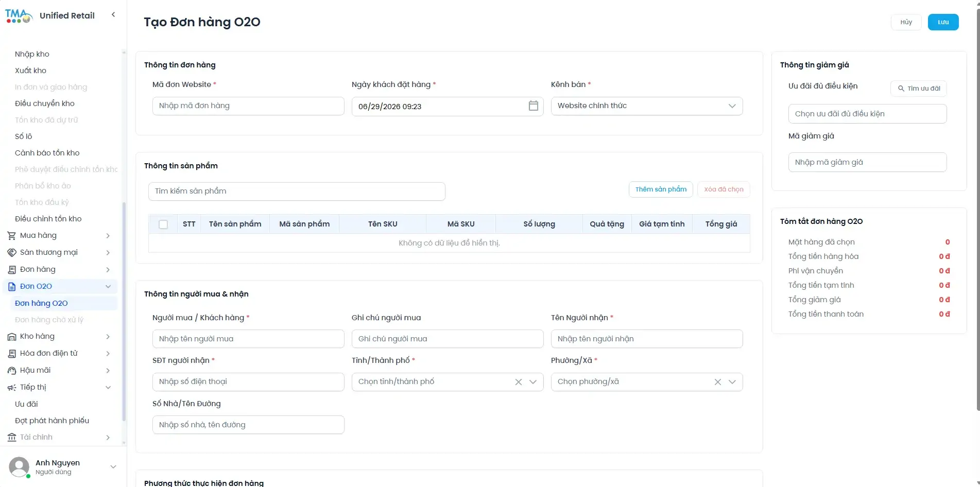Viewport: 980px width, 487px height.
Task: Focus the Nhập mã giảm giá input
Action: 868,162
